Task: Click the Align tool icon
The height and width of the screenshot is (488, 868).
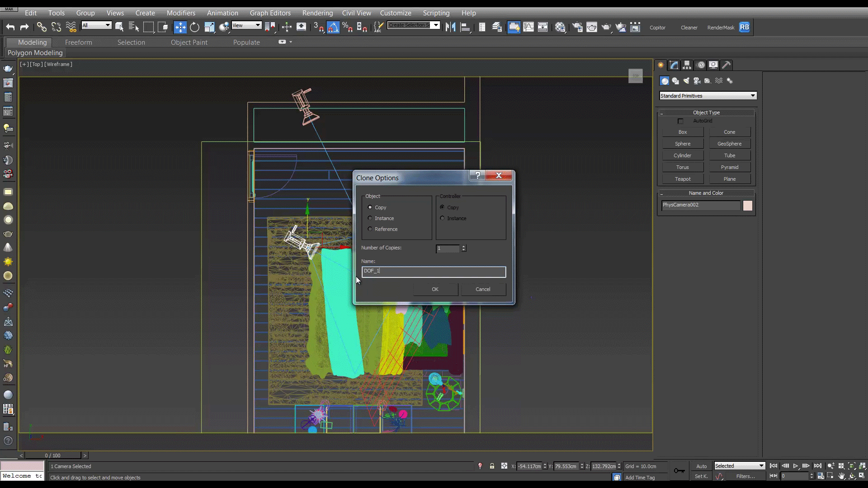Action: click(465, 27)
